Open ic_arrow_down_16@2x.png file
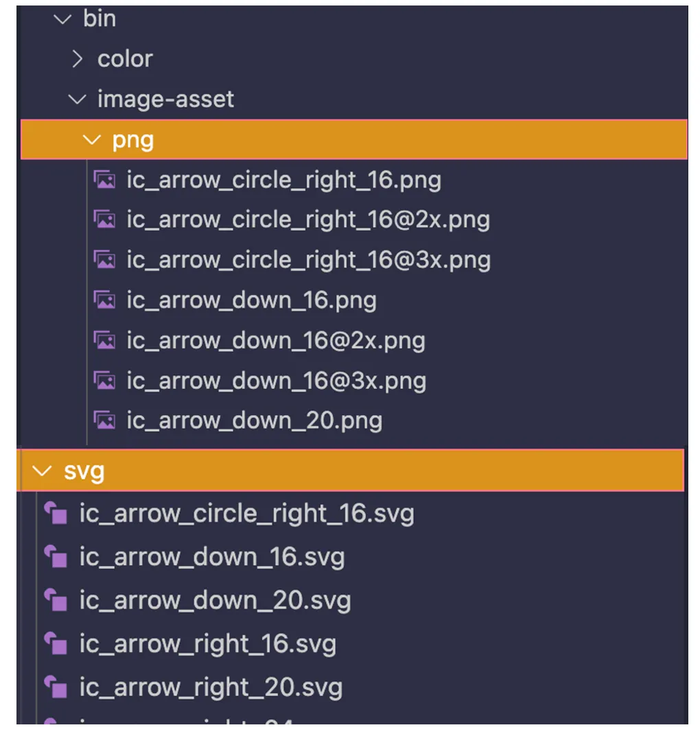700x734 pixels. pos(275,341)
